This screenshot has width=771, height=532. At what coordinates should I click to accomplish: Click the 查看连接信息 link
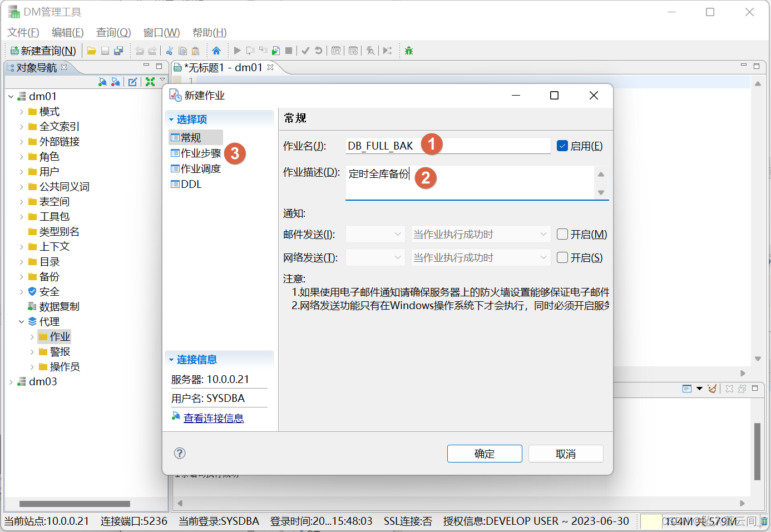tap(214, 418)
